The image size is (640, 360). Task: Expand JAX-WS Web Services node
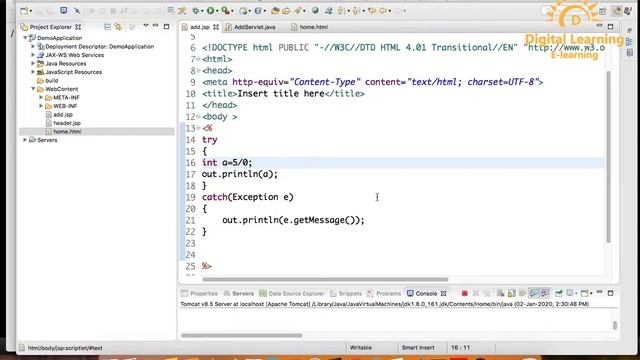pyautogui.click(x=33, y=55)
